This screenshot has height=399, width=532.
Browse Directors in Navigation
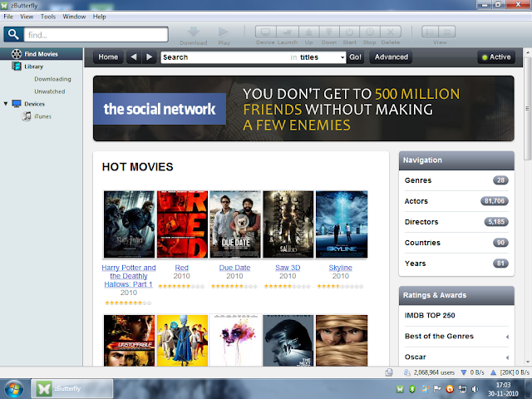tap(456, 222)
